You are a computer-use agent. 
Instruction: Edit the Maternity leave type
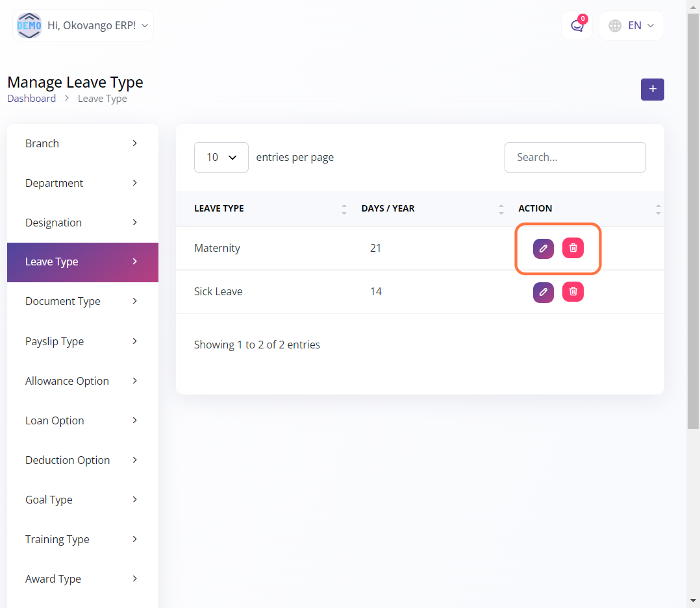point(543,249)
